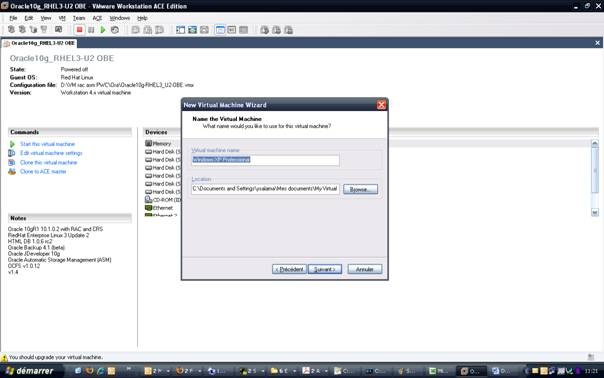Screen dimensions: 604x378
Task: Click the Workstation 4.x virtual machine version text
Action: (x=96, y=92)
